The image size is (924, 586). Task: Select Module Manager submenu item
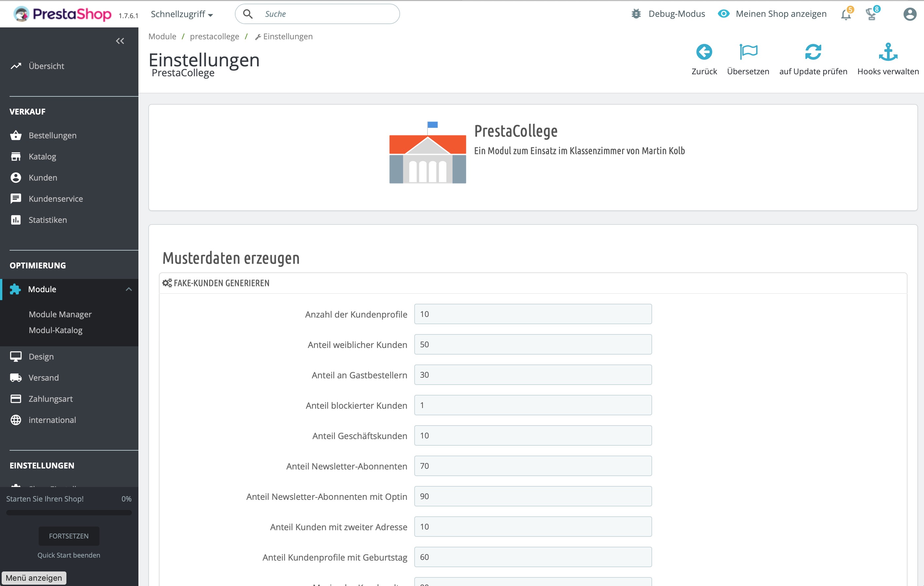pos(60,314)
